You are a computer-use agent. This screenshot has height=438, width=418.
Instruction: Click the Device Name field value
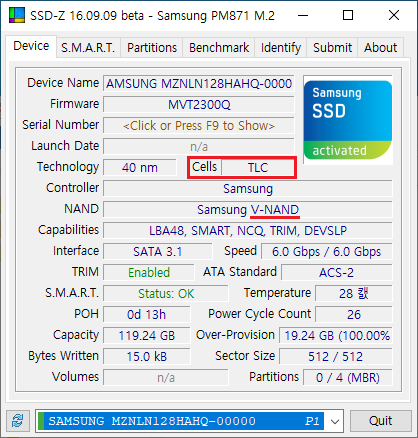point(199,84)
